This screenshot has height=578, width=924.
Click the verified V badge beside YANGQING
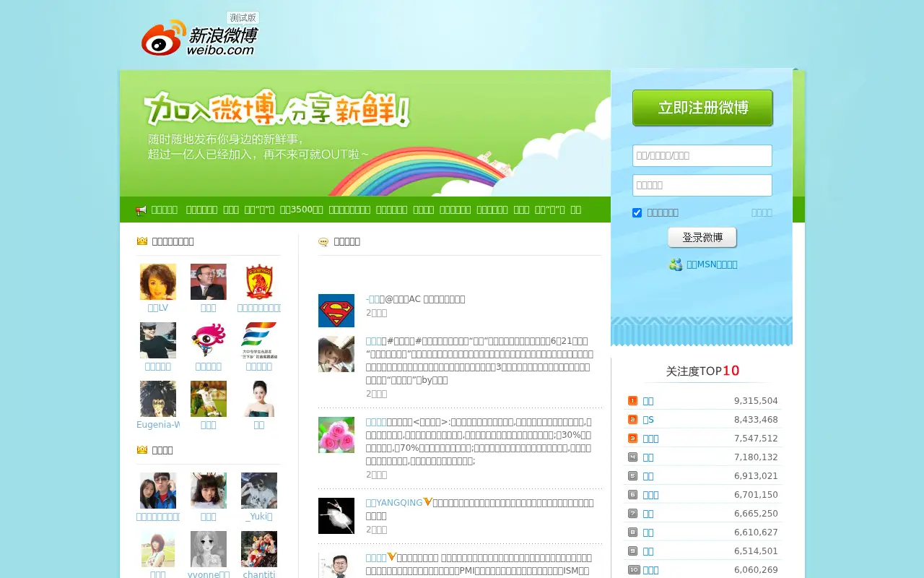428,502
